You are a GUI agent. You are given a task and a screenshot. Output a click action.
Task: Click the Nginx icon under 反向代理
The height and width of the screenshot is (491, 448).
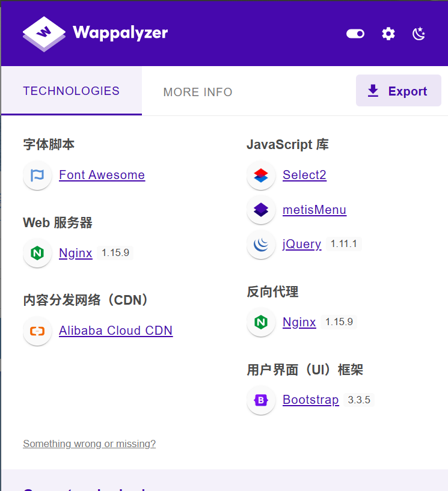261,322
